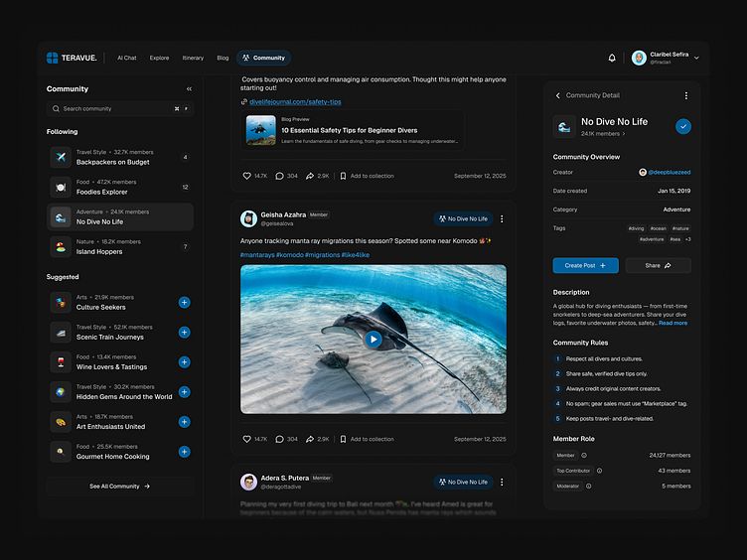Go back from Community Detail
The width and height of the screenshot is (747, 560).
point(558,95)
